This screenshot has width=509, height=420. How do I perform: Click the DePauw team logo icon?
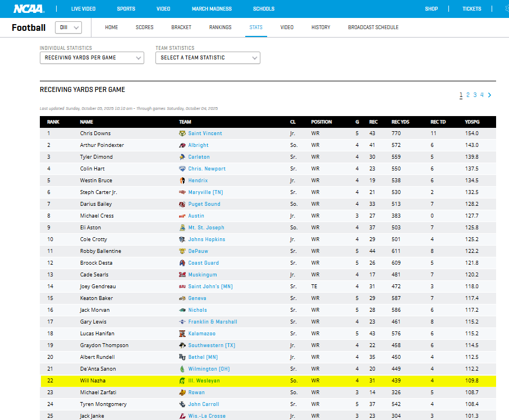point(182,251)
